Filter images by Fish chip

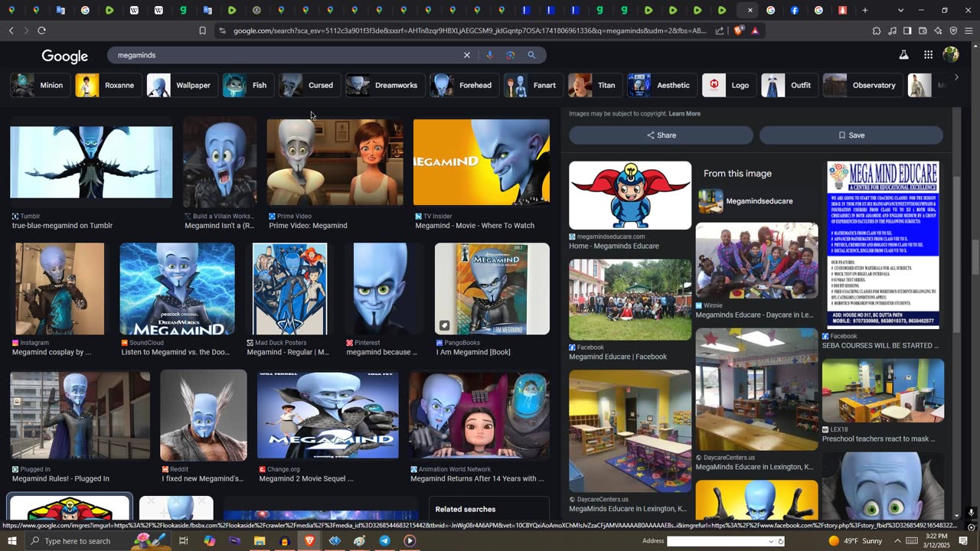[x=247, y=85]
